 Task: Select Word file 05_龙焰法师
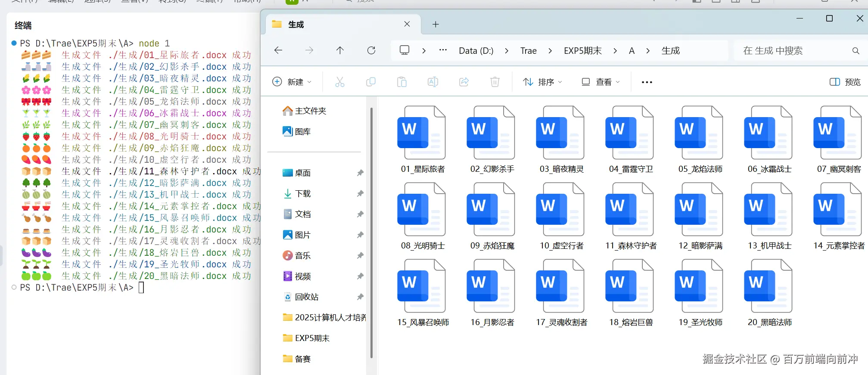pyautogui.click(x=700, y=139)
